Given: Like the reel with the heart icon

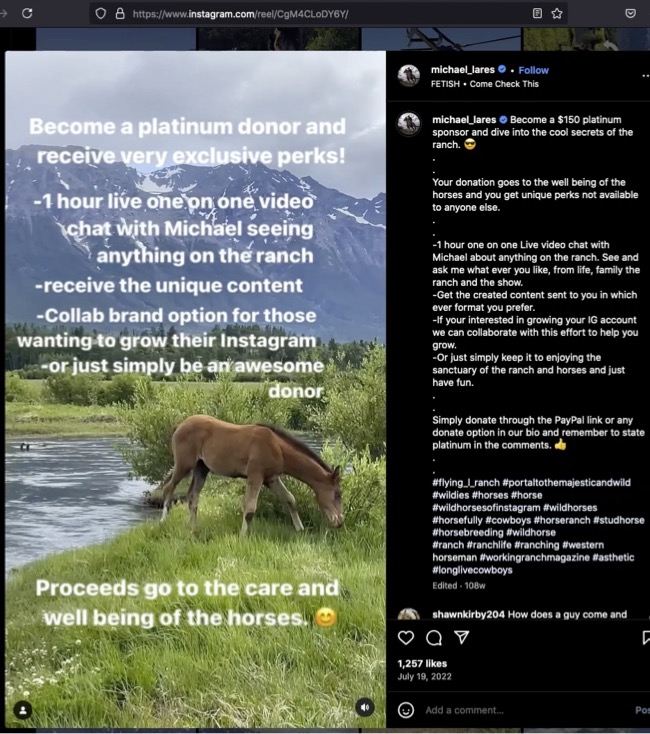Looking at the screenshot, I should point(406,637).
